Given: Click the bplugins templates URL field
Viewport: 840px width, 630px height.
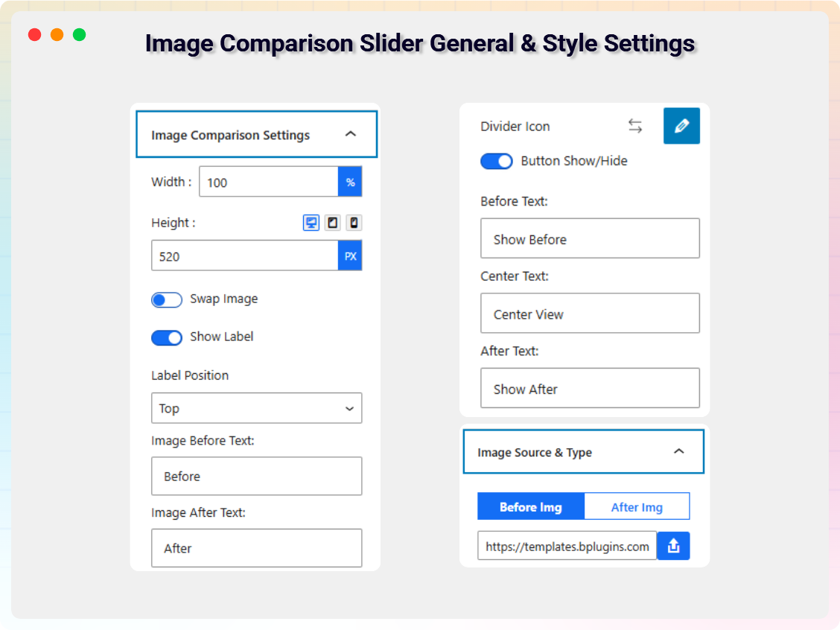Looking at the screenshot, I should 567,545.
